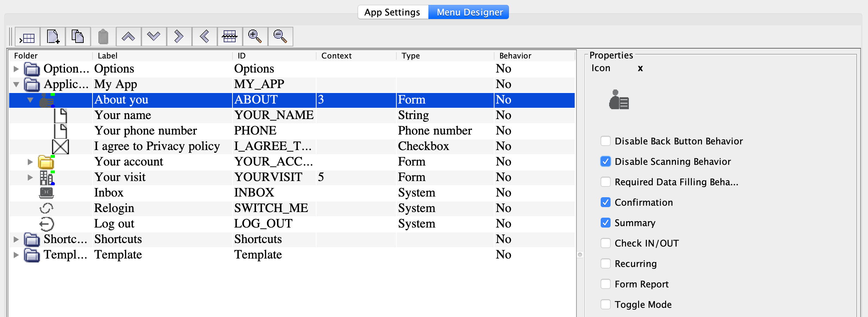Click the move down chevron icon

pyautogui.click(x=154, y=37)
